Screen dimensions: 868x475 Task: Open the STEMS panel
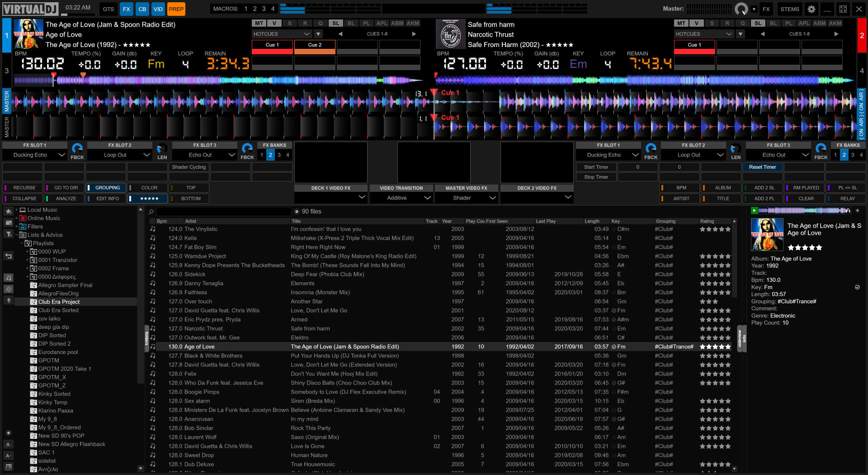point(790,9)
